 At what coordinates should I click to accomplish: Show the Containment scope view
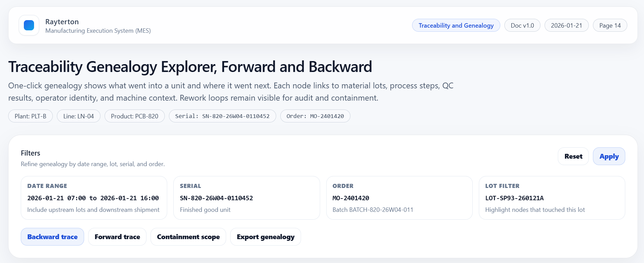188,237
